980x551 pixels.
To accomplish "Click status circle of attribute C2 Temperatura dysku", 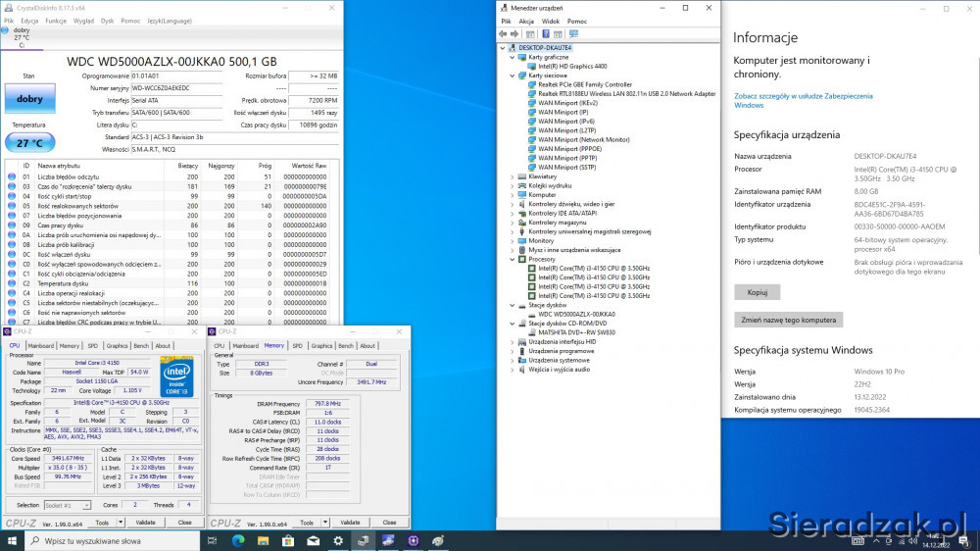I will point(12,283).
